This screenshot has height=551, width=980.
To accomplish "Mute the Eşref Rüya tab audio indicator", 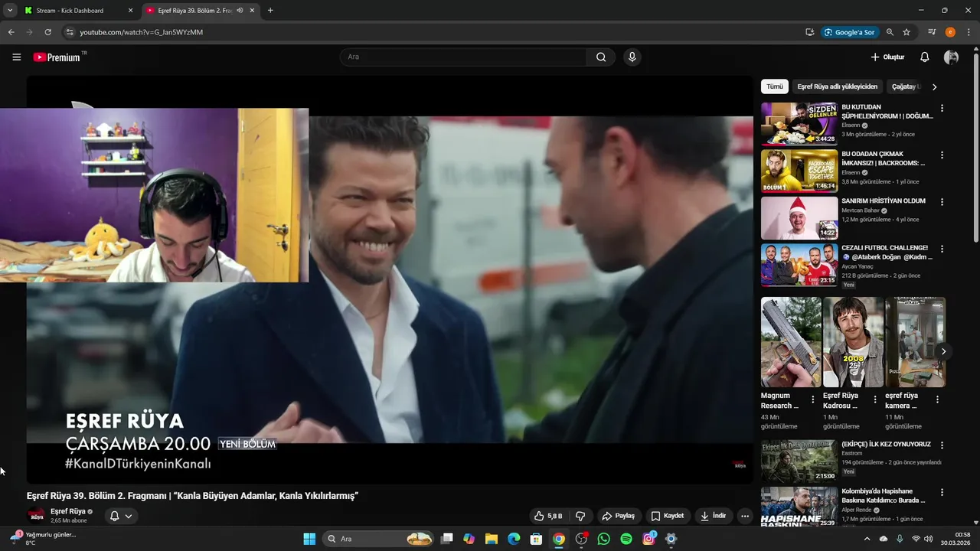I will pos(240,11).
